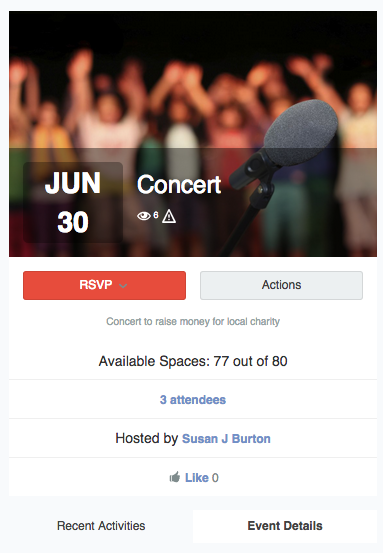Click the JUN 30 date badge
383x553 pixels.
[73, 202]
